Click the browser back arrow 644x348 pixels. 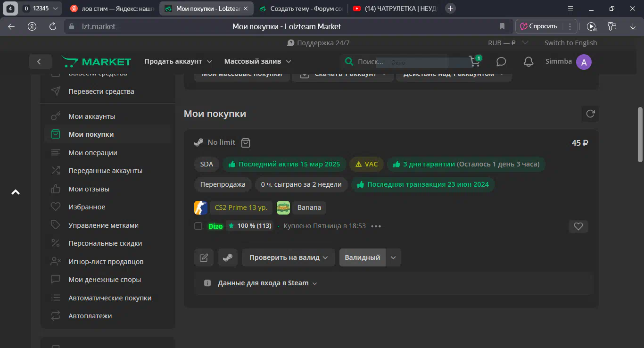pyautogui.click(x=11, y=26)
